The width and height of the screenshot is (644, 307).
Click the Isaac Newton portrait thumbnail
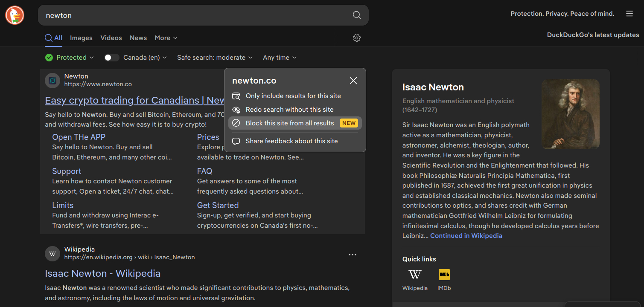point(570,114)
